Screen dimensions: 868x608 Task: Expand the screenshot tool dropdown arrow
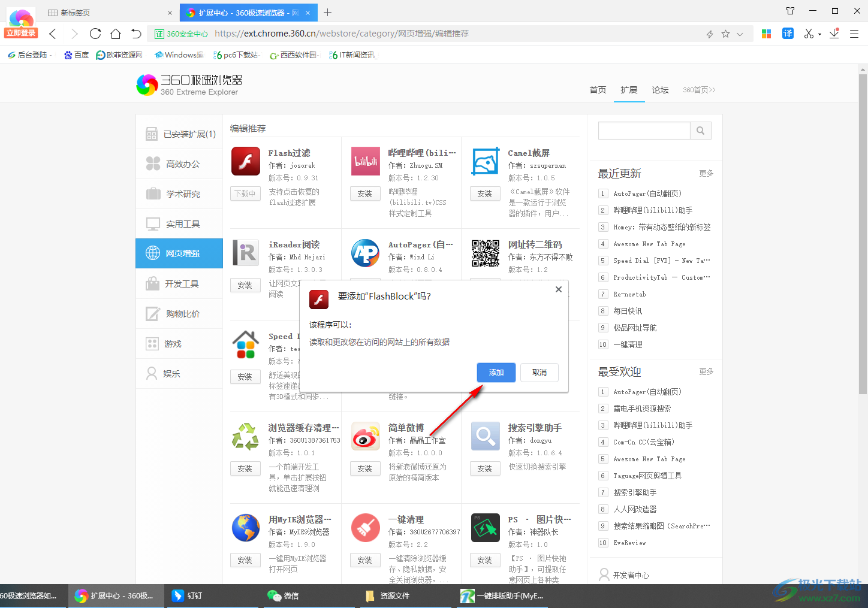pos(819,35)
